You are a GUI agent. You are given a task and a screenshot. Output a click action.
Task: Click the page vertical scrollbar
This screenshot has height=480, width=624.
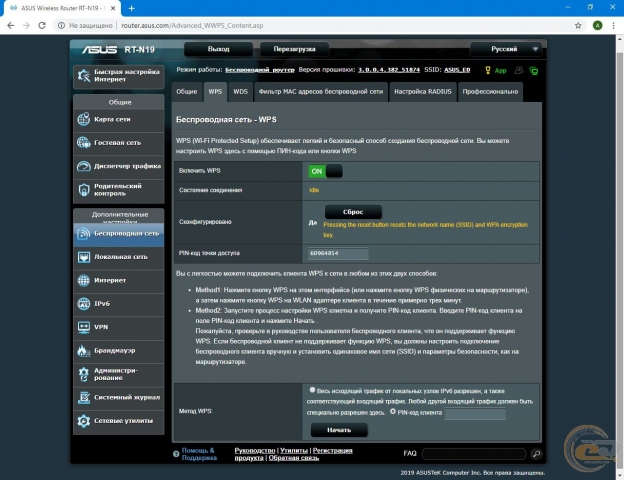point(620,259)
